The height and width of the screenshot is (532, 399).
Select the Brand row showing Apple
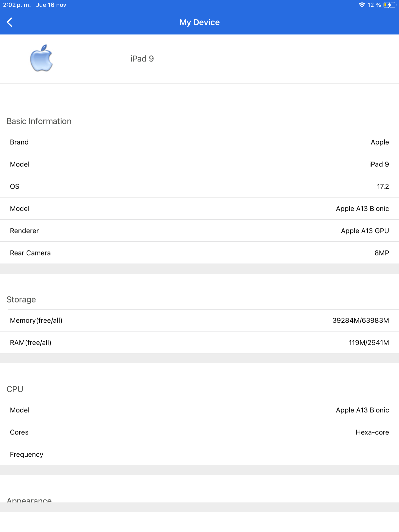pos(199,142)
